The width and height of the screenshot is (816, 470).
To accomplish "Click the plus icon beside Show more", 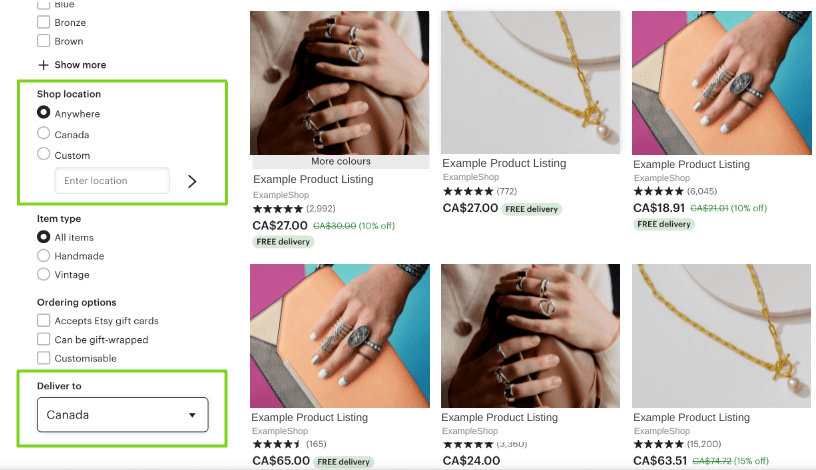I will coord(43,65).
